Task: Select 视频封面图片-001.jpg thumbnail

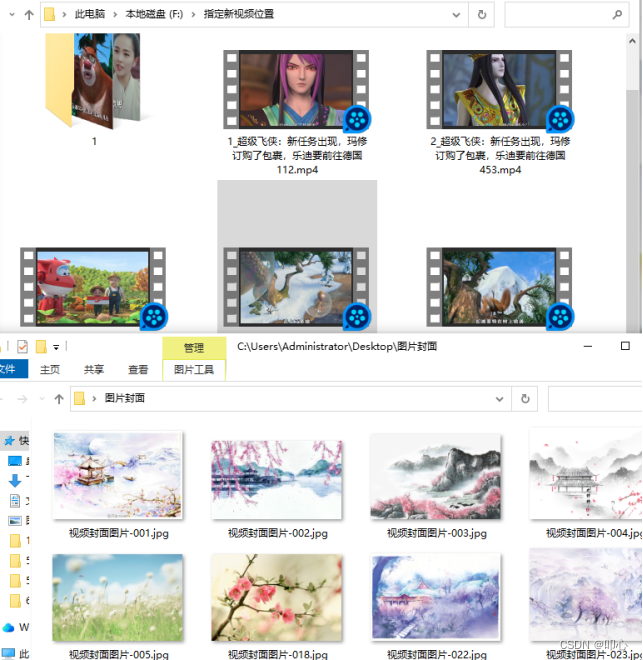Action: click(118, 475)
